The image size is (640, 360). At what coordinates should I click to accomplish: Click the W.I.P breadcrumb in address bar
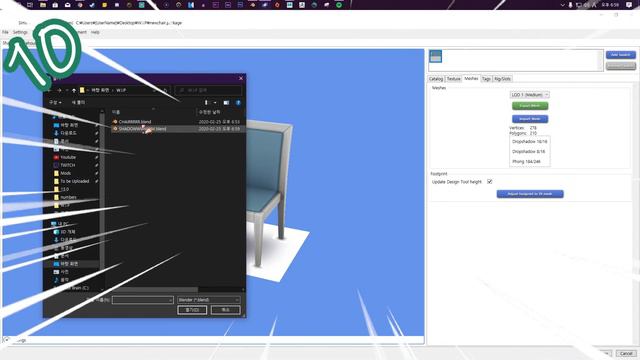pyautogui.click(x=121, y=90)
